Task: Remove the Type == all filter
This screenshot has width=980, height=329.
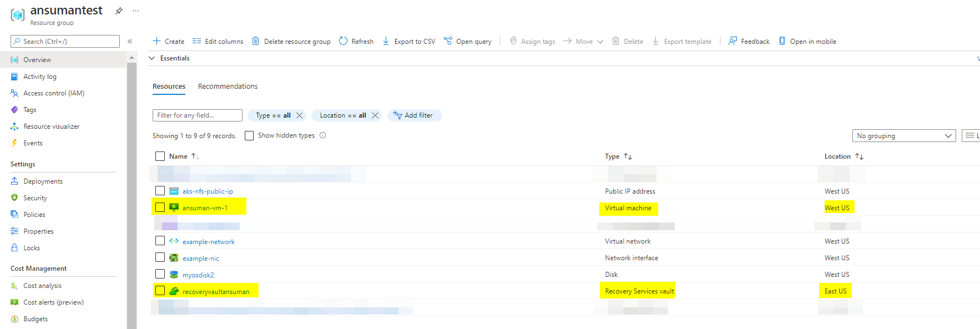Action: click(300, 115)
